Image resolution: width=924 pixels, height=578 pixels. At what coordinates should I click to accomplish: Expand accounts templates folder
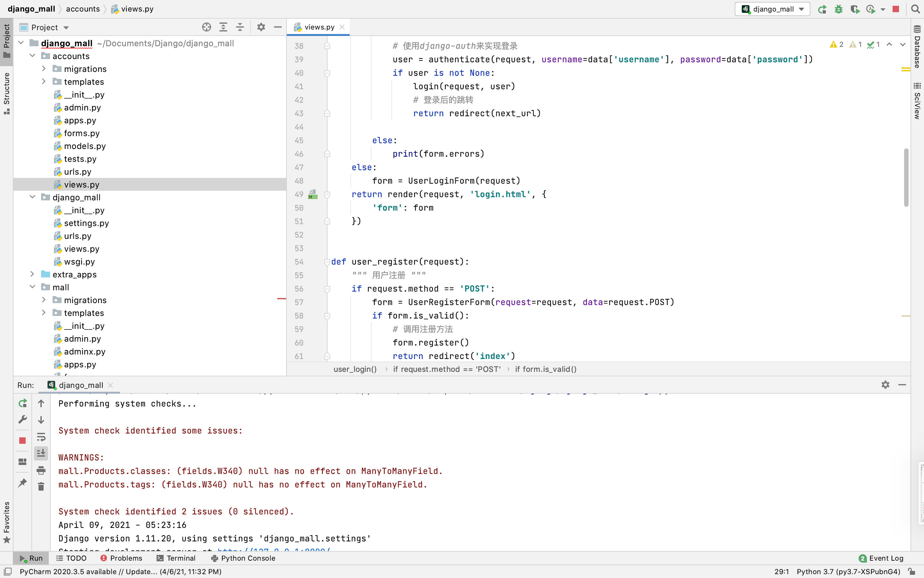point(44,82)
